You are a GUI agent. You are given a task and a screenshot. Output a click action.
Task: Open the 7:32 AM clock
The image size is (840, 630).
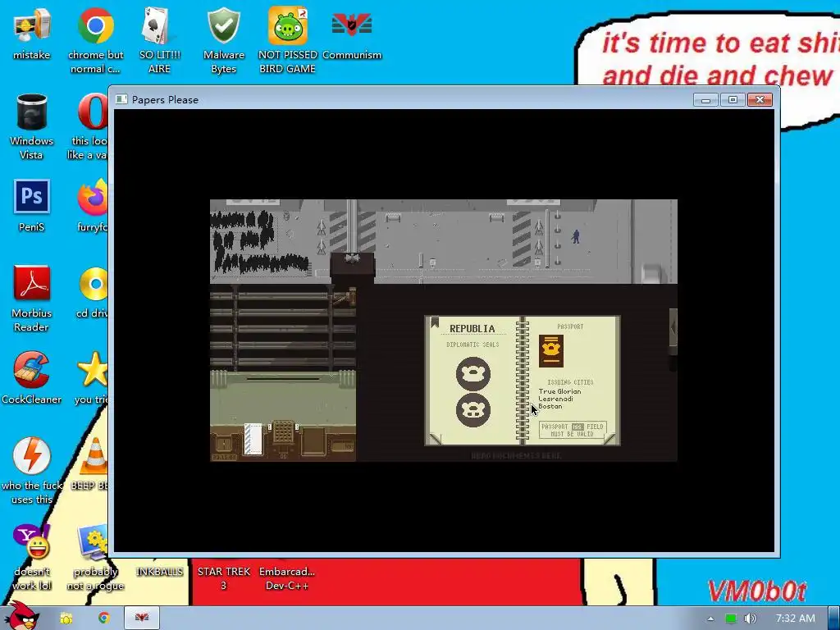coord(796,619)
